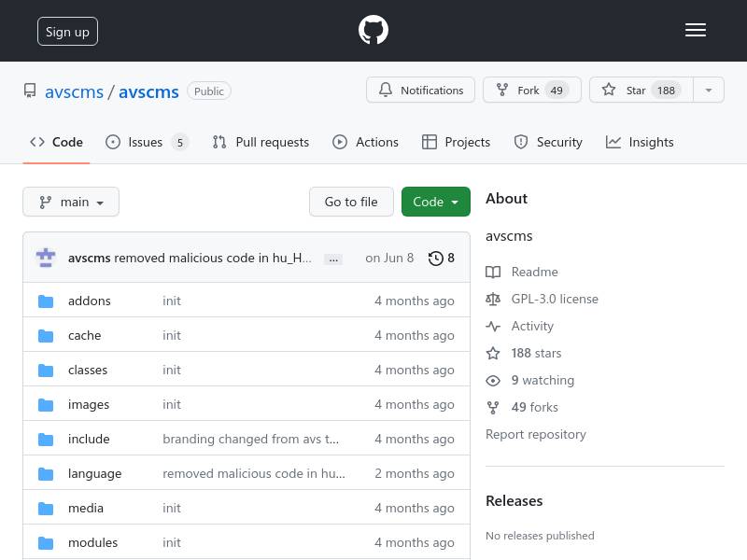Open the GitHub logo homepage
The image size is (747, 560).
click(x=373, y=30)
